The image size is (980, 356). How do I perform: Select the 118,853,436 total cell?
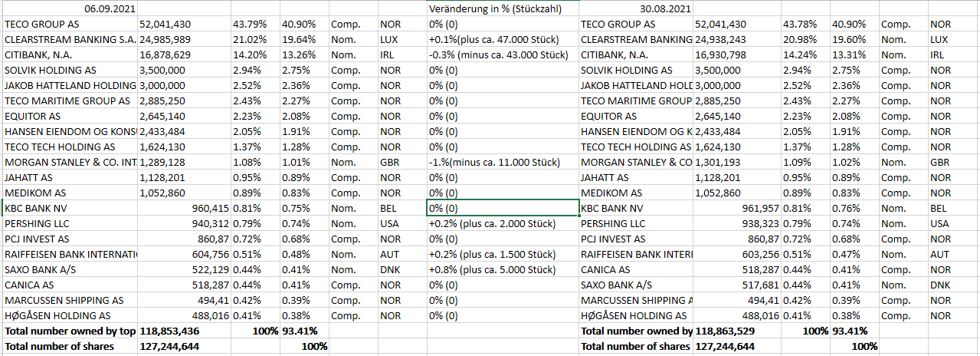[x=183, y=331]
